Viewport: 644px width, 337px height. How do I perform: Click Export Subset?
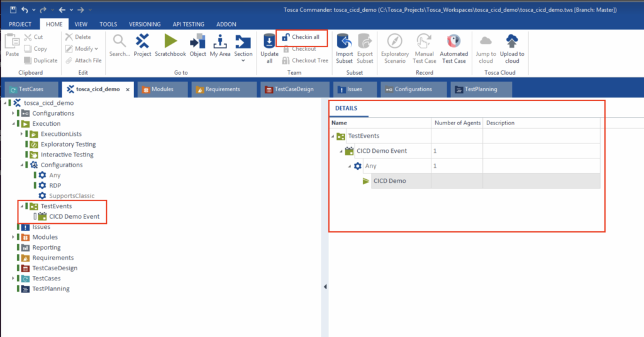coord(365,48)
